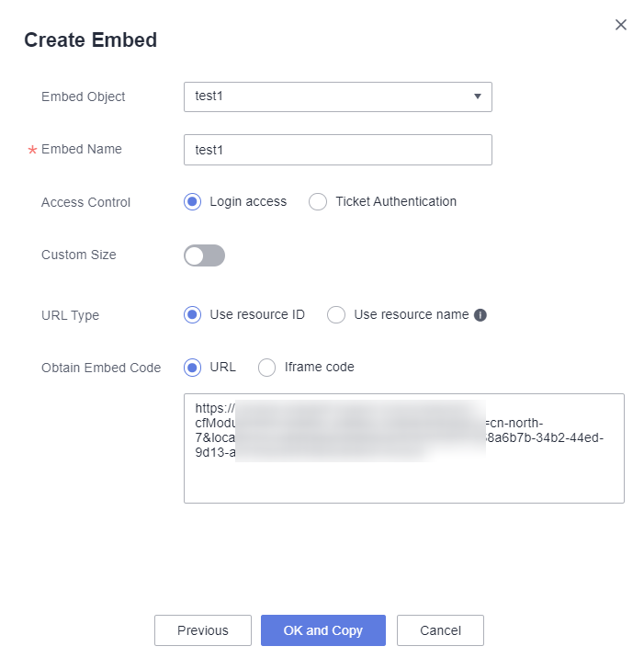644x669 pixels.
Task: Click the Embed Name input field
Action: pyautogui.click(x=338, y=150)
